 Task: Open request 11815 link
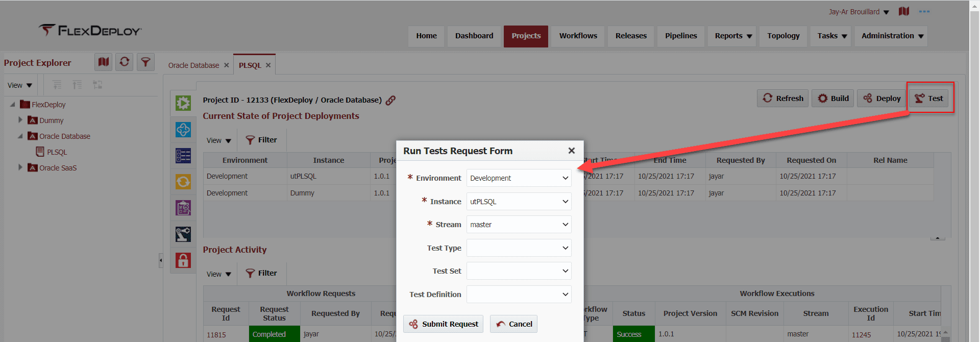(x=216, y=335)
